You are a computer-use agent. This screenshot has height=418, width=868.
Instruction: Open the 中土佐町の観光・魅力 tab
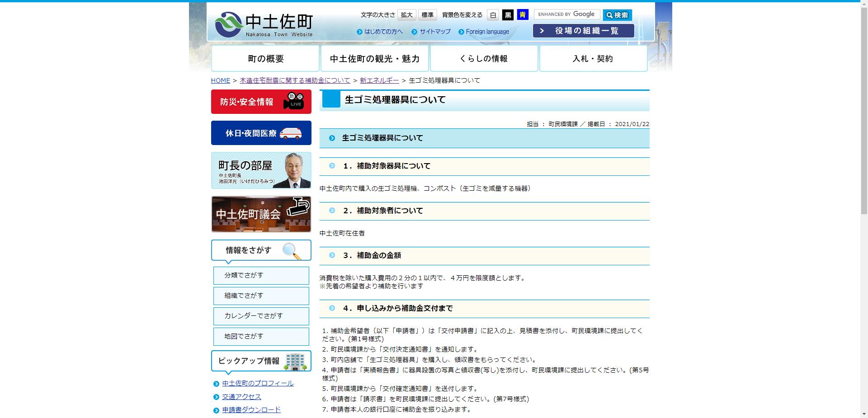click(375, 58)
